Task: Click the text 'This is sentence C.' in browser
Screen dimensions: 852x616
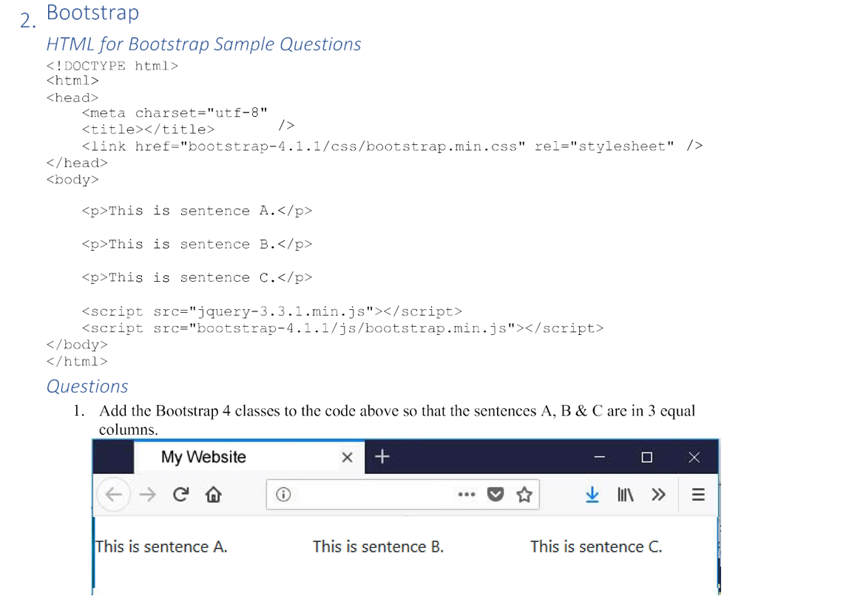Action: [x=596, y=546]
